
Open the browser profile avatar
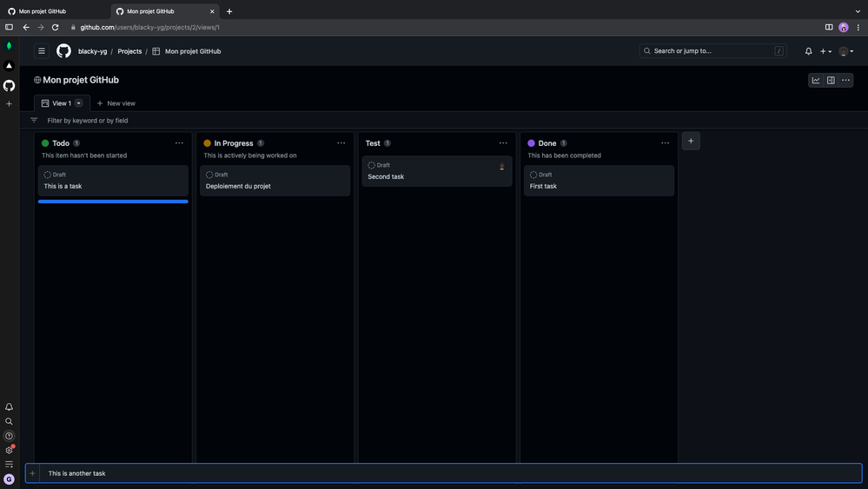pos(843,27)
